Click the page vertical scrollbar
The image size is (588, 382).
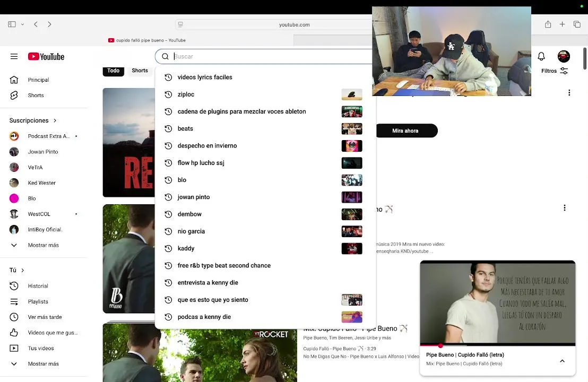point(585,59)
